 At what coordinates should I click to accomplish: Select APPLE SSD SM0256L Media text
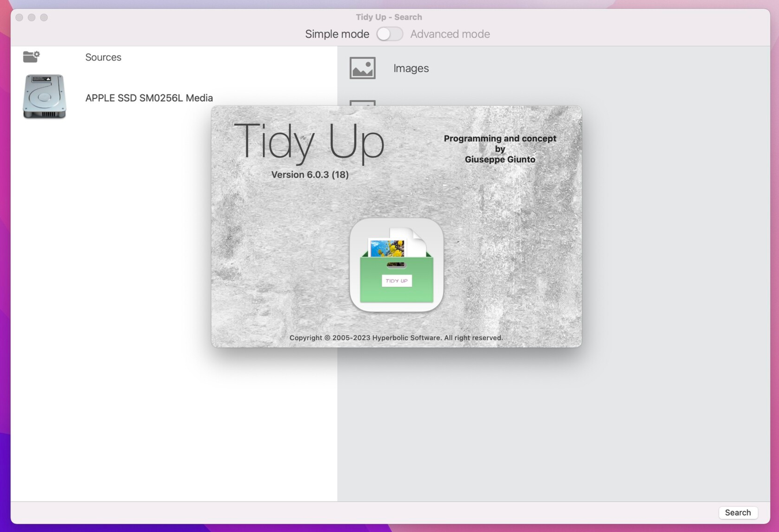[x=149, y=98]
